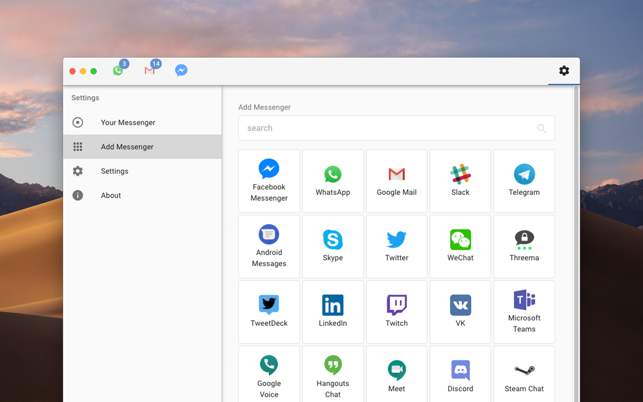This screenshot has width=643, height=402.
Task: Open the WhatsApp tab with 3 notifications
Action: 118,71
